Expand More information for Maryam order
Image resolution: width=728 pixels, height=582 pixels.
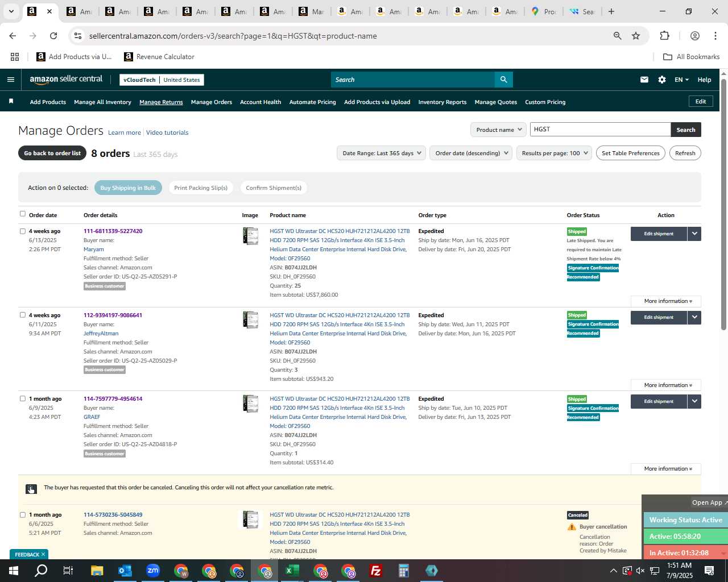(666, 301)
